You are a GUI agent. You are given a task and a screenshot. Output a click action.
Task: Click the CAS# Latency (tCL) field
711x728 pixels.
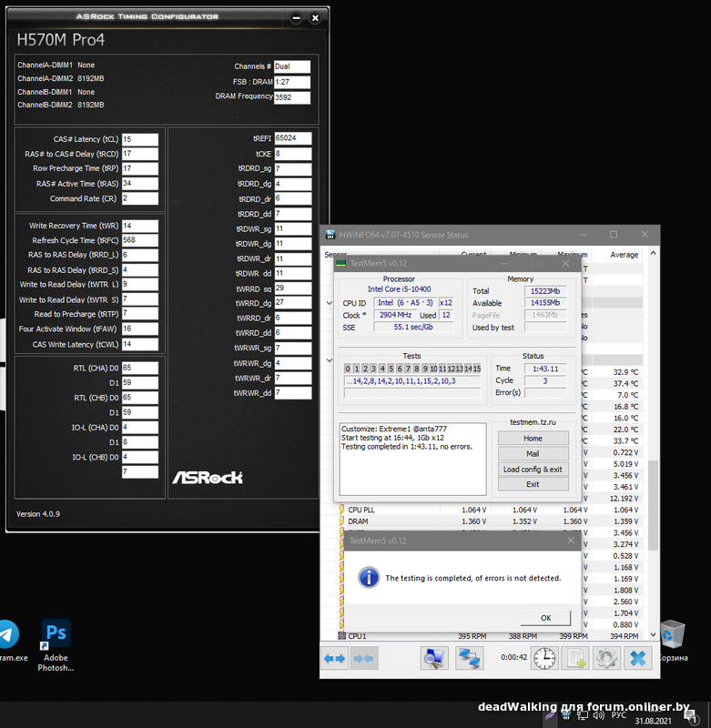[x=139, y=139]
